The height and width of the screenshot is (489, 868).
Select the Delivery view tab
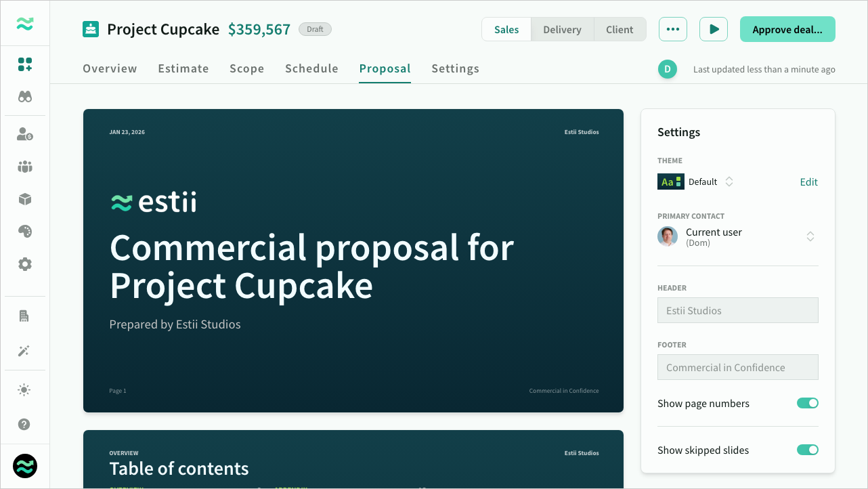point(562,30)
